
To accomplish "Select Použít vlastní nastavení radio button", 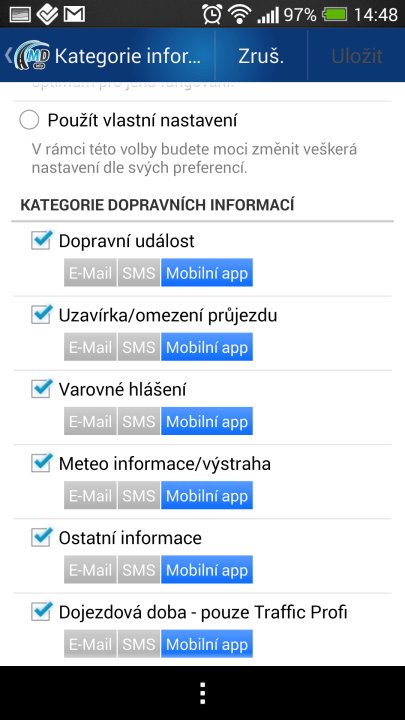I will [29, 121].
